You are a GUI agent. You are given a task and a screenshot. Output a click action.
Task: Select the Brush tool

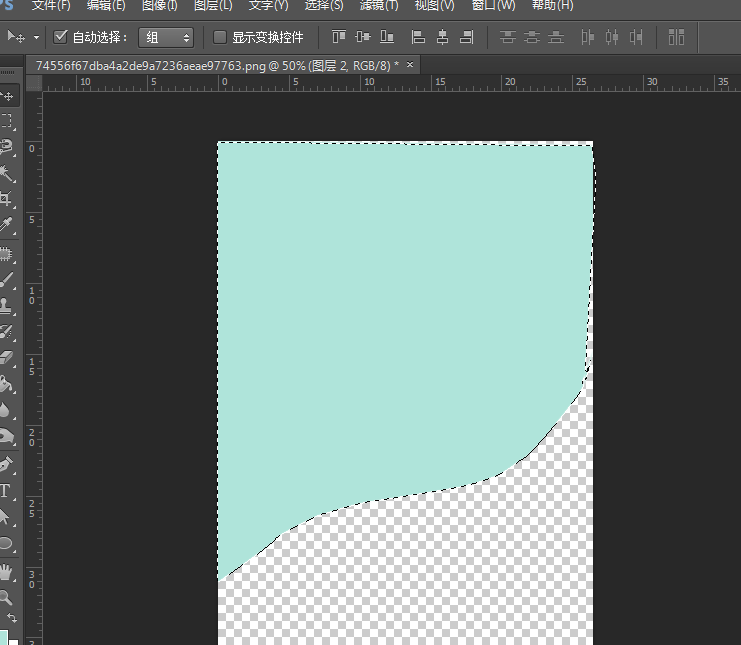tap(7, 280)
